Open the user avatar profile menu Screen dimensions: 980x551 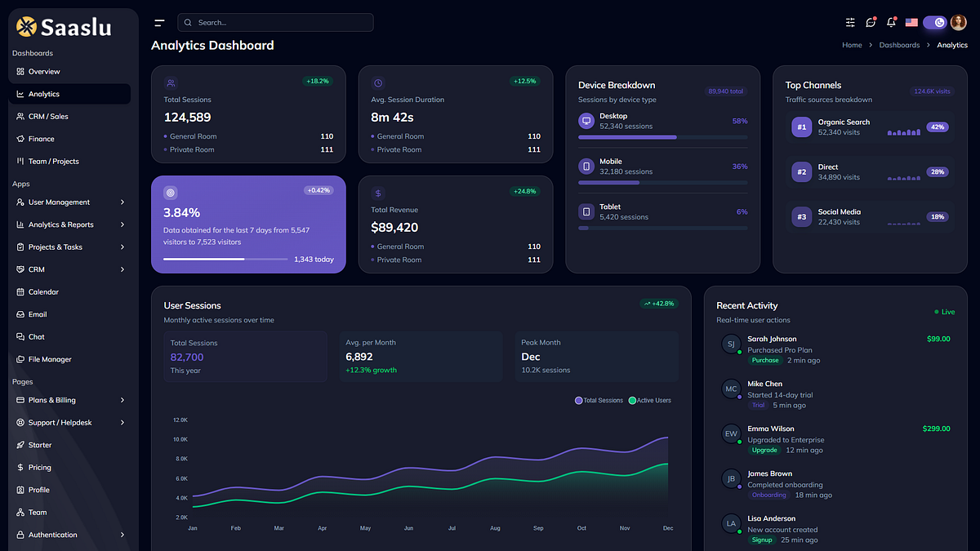pyautogui.click(x=959, y=23)
